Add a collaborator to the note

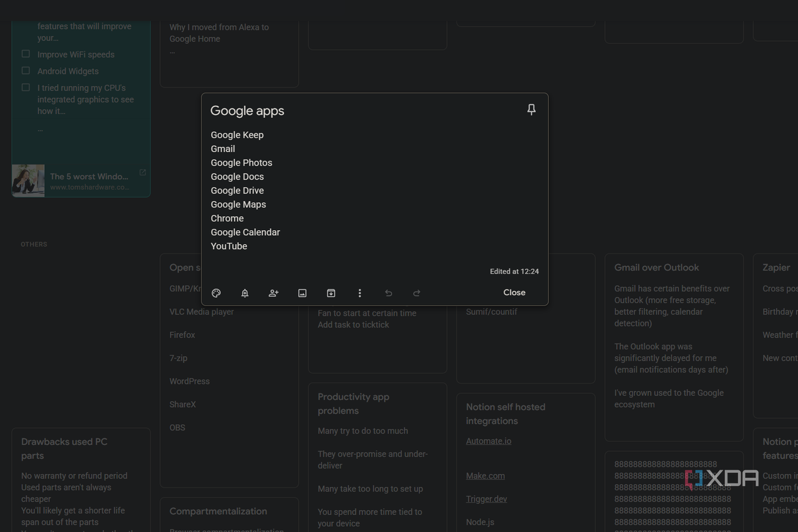click(x=274, y=293)
